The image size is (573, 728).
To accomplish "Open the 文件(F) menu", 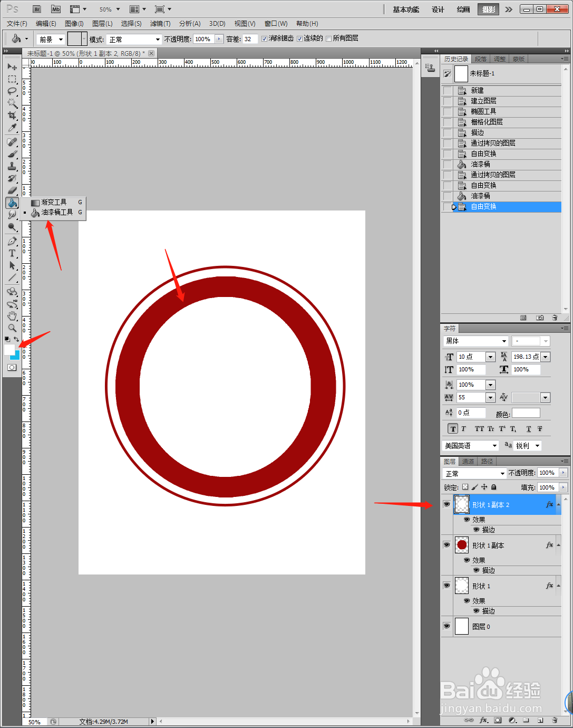I will point(17,24).
